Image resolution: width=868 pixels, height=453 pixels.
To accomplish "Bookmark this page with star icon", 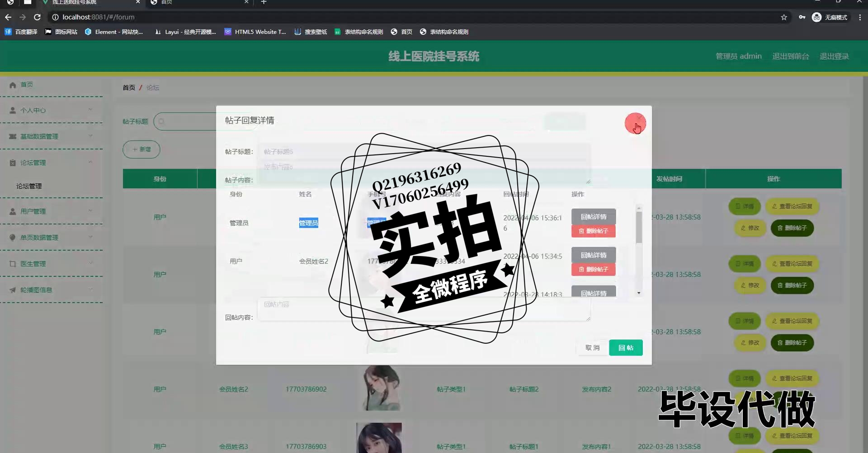I will click(x=784, y=17).
